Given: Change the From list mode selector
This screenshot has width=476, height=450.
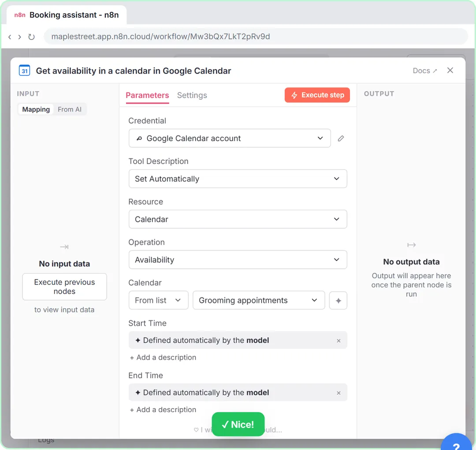Looking at the screenshot, I should (159, 300).
